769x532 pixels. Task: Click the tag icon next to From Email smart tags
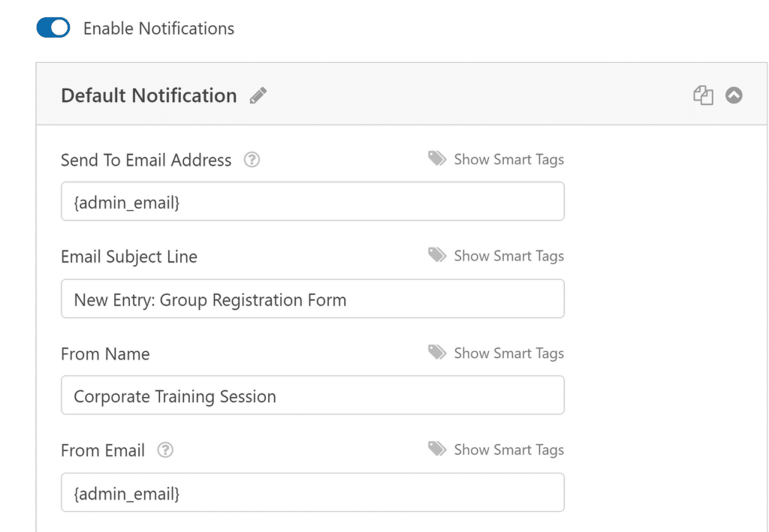click(438, 449)
